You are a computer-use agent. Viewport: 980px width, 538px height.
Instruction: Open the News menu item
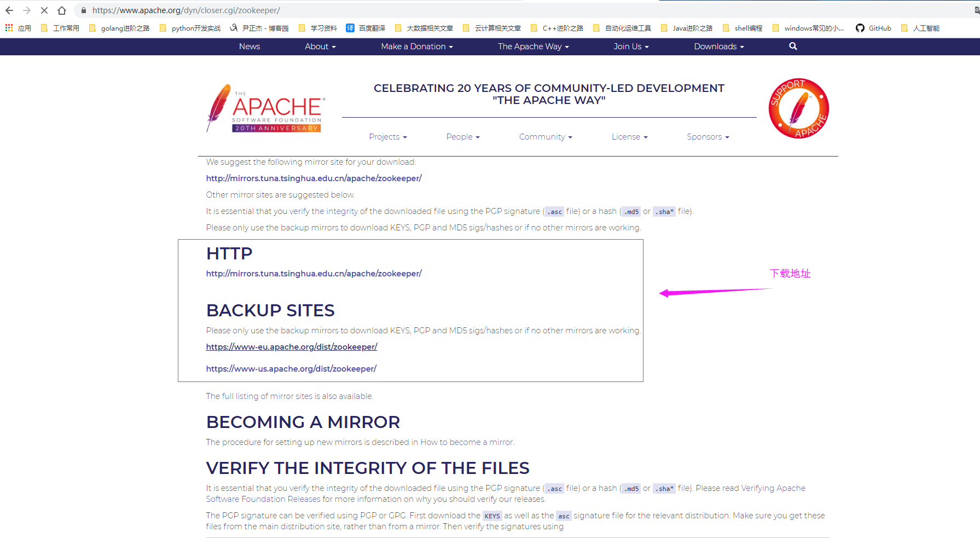250,47
